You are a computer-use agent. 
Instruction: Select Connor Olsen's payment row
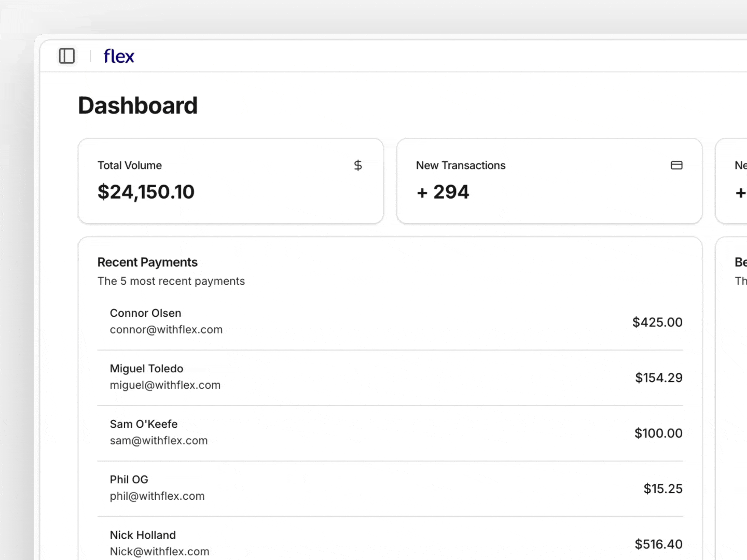[x=390, y=321]
